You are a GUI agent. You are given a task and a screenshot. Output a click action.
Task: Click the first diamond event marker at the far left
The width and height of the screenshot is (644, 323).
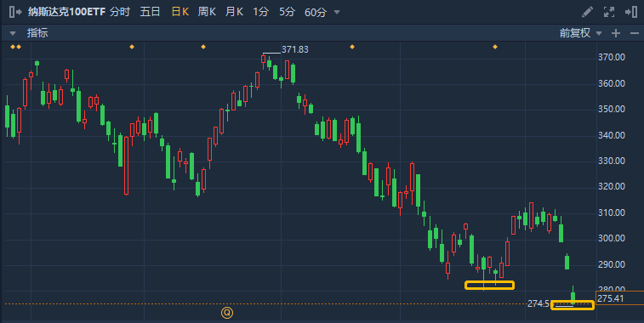tap(12, 47)
